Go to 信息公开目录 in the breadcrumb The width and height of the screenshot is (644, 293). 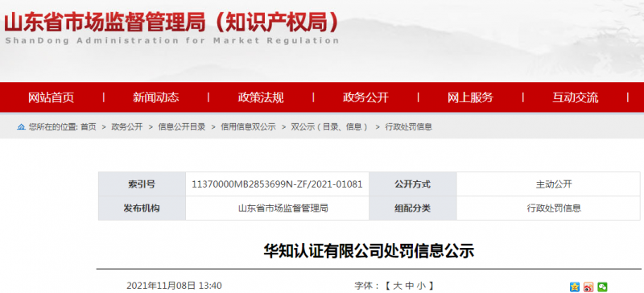(182, 127)
